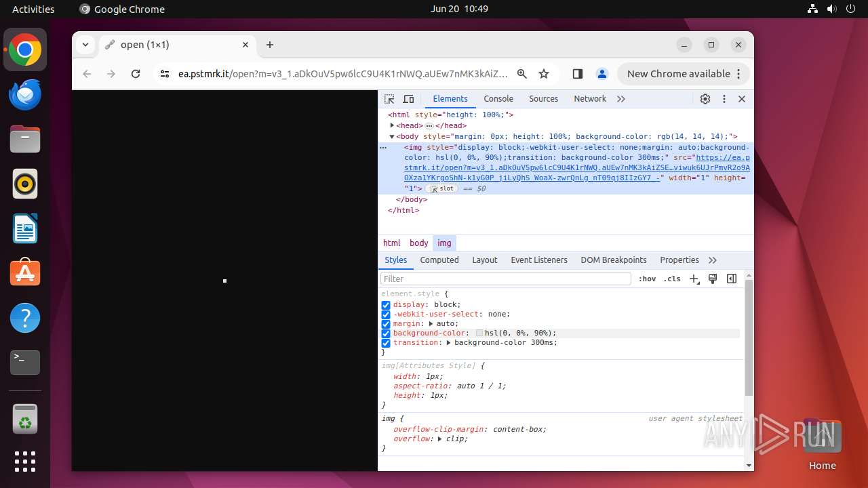Switch to the Console tab
The width and height of the screenshot is (868, 488).
[498, 99]
